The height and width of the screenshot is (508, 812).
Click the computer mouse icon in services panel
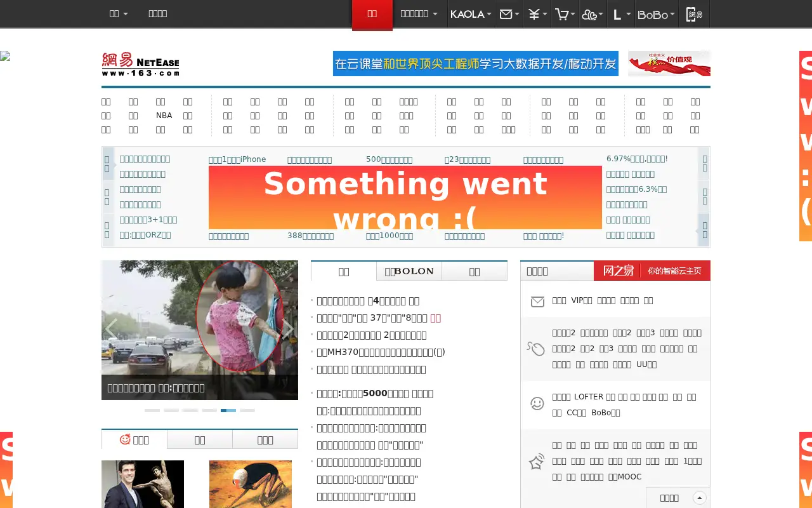click(536, 348)
